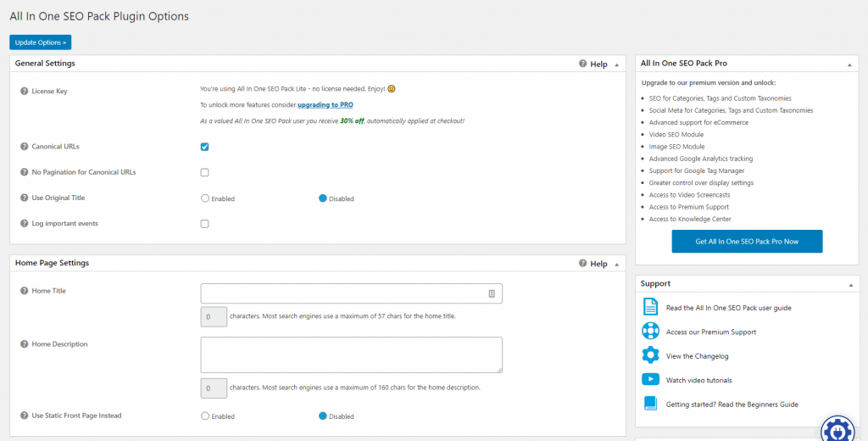This screenshot has width=868, height=441.
Task: Enable No Pagination for Canonical URLs
Action: point(204,172)
